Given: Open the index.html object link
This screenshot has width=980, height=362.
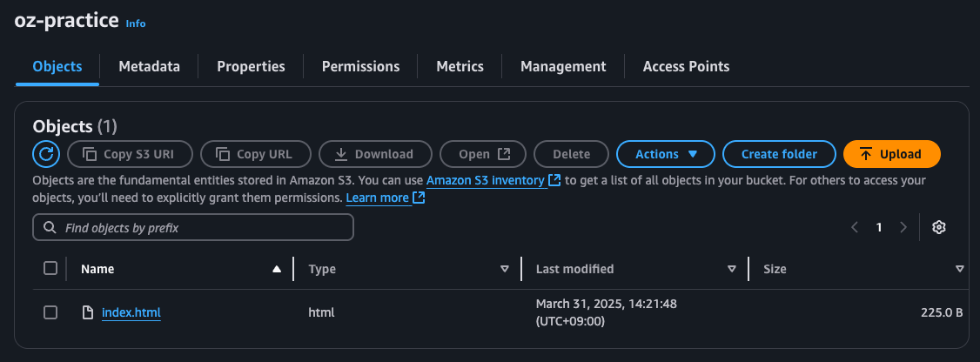Looking at the screenshot, I should 131,312.
